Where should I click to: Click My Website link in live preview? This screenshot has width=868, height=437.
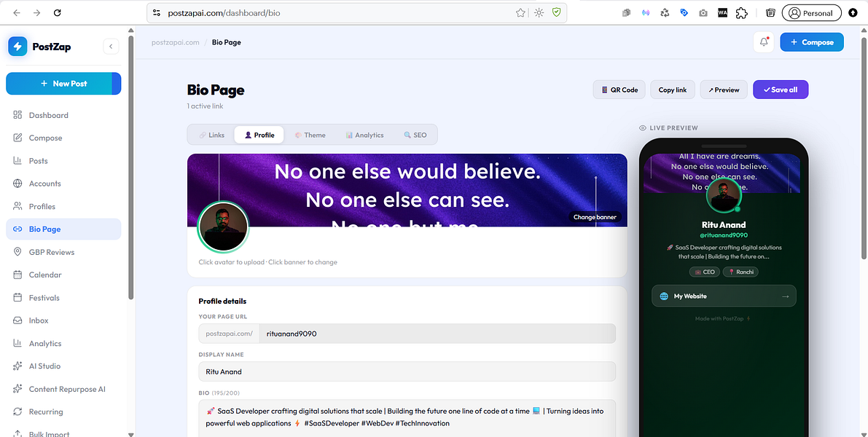[724, 296]
